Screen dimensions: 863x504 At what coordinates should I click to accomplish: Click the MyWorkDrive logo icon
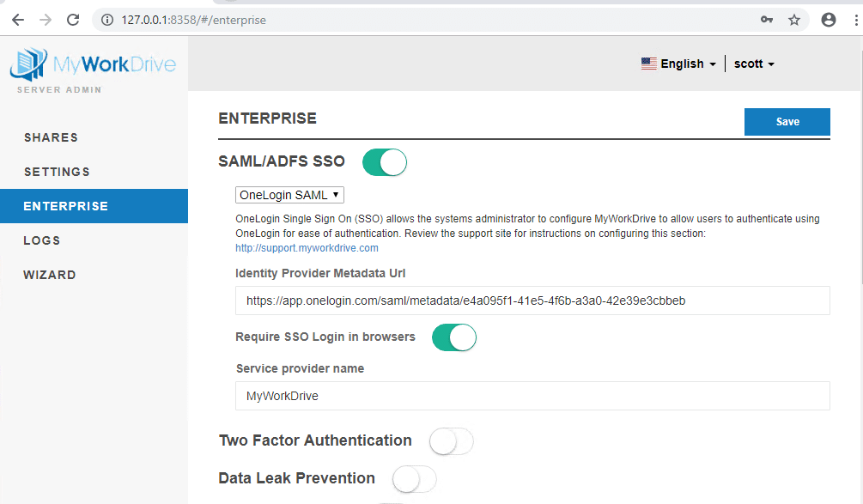[28, 65]
